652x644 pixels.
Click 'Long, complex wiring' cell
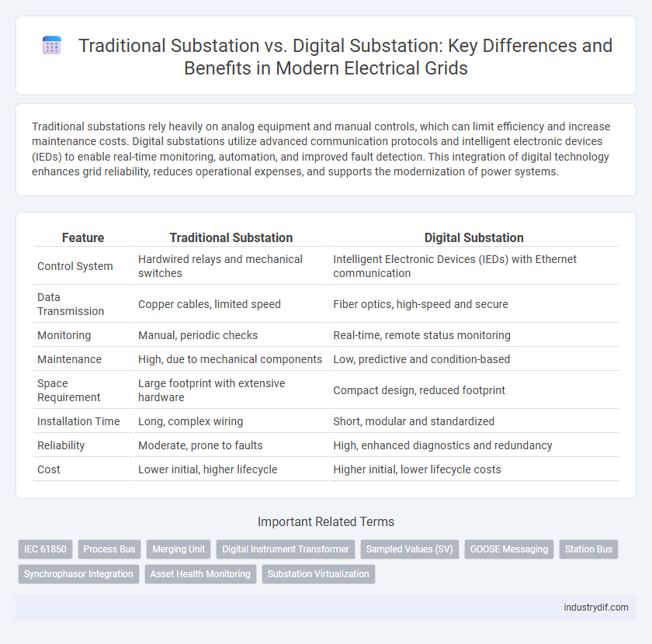coord(231,421)
